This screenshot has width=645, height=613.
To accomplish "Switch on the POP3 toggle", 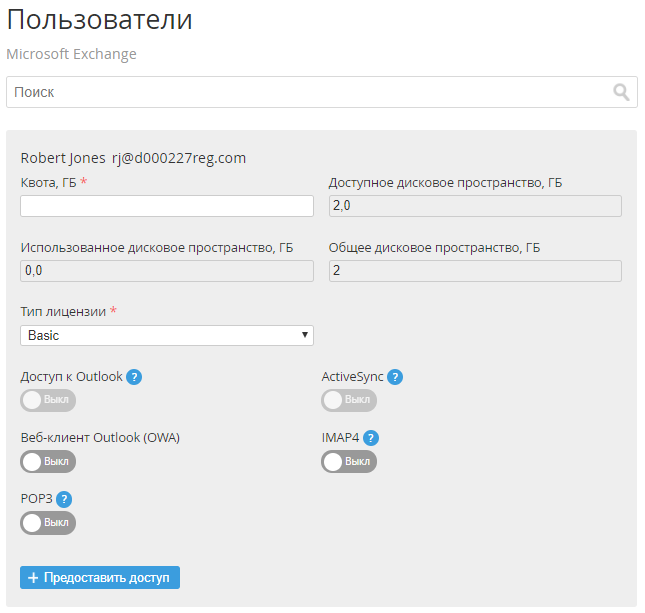I will click(48, 522).
